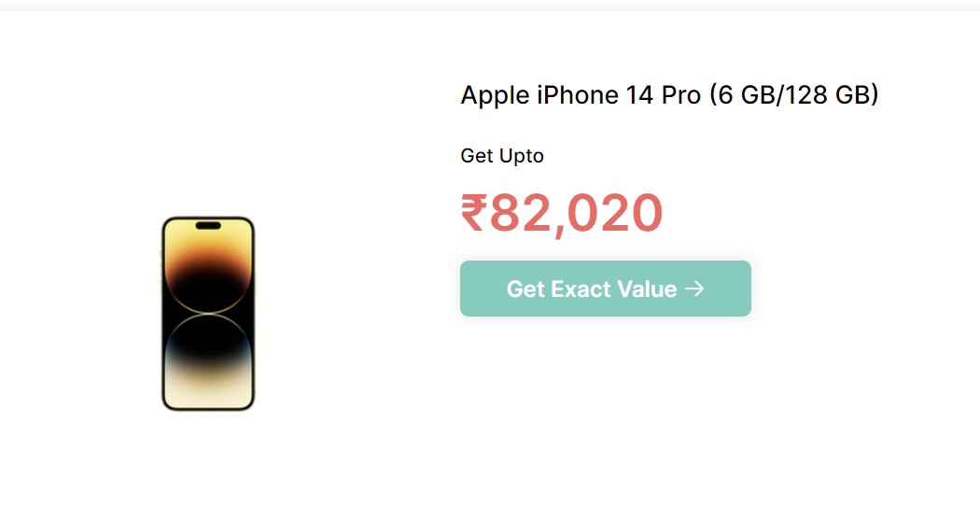Select the Apple iPhone 14 Pro title

(x=669, y=95)
